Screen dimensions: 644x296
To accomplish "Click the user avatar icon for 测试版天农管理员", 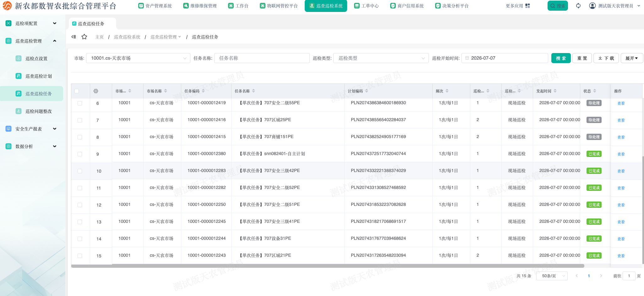I will point(592,6).
